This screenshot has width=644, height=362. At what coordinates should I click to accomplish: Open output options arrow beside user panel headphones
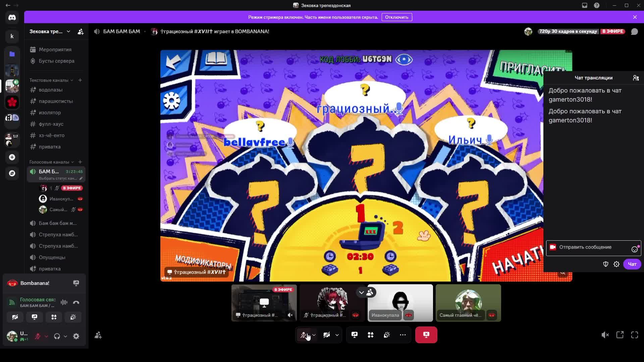tap(65, 336)
